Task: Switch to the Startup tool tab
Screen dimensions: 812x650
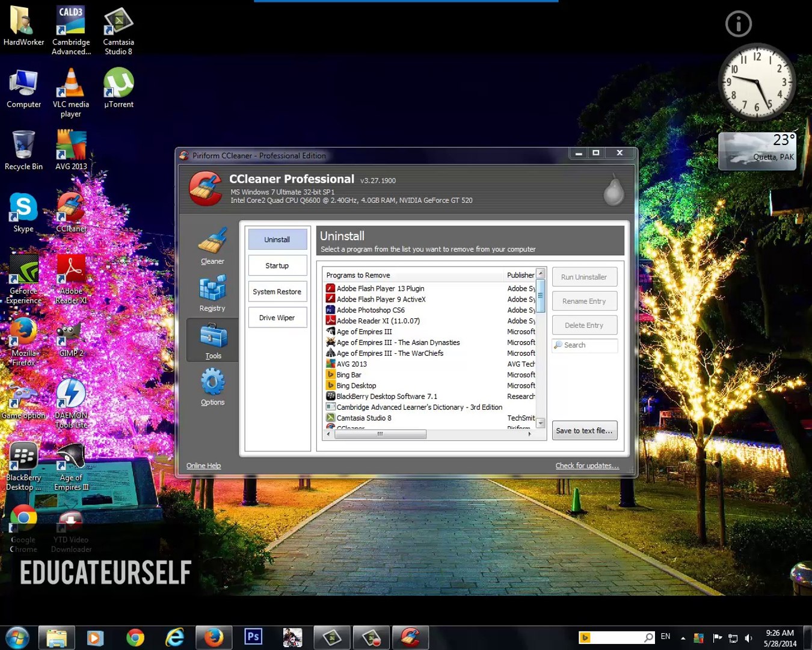Action: point(277,265)
